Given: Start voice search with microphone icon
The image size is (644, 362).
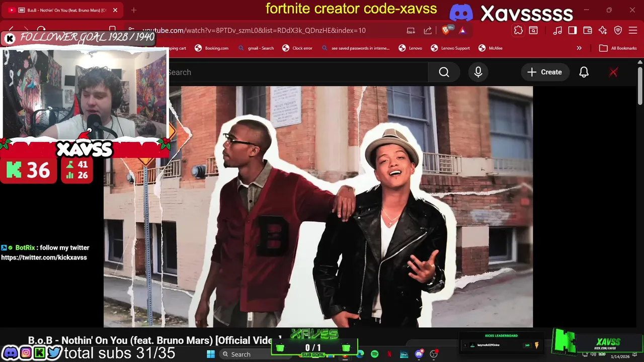Looking at the screenshot, I should click(478, 72).
